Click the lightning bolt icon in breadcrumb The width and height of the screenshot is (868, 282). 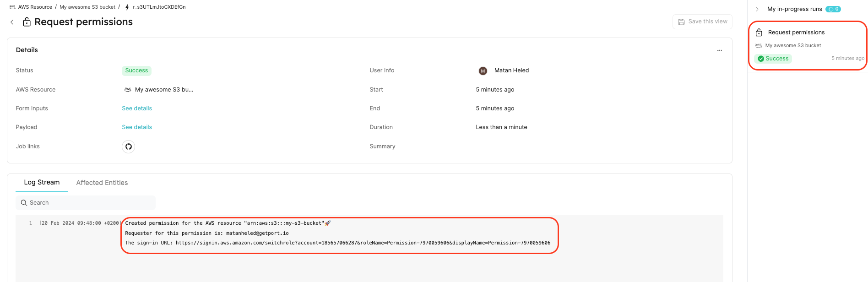click(127, 7)
